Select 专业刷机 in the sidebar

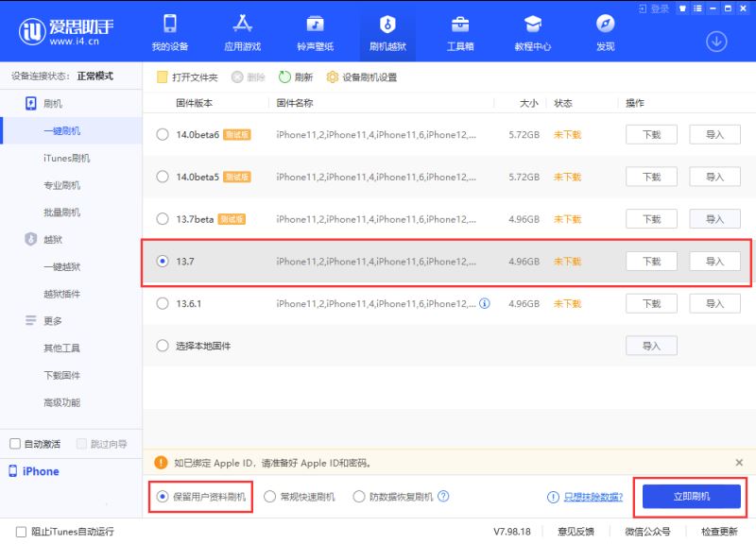(61, 185)
